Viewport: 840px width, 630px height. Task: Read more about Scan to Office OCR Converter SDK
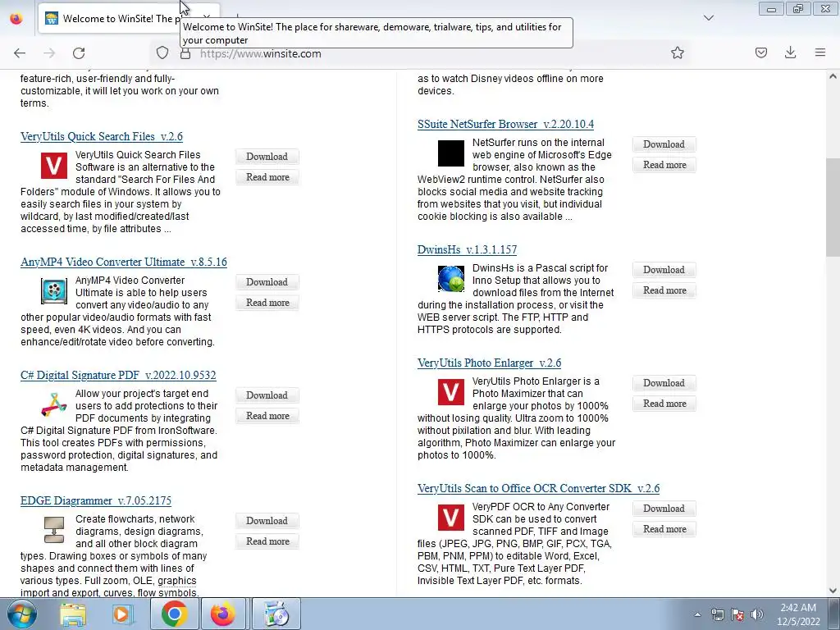tap(664, 528)
